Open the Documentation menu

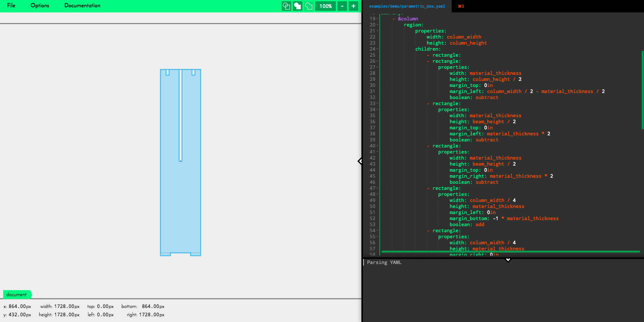pyautogui.click(x=82, y=5)
